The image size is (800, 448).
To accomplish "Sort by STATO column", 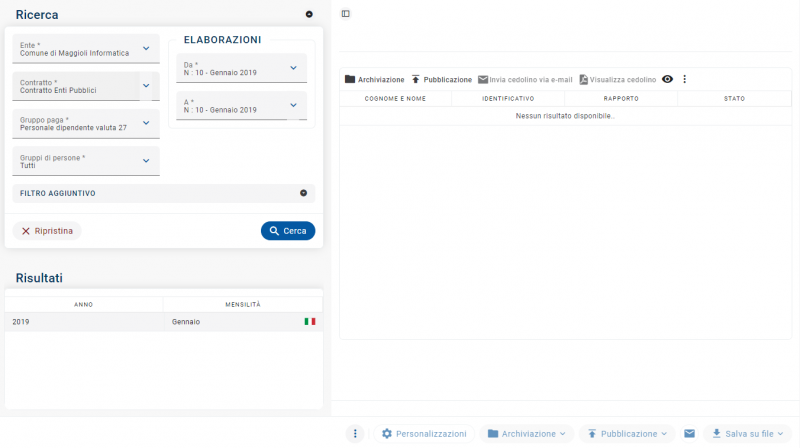I will click(734, 98).
